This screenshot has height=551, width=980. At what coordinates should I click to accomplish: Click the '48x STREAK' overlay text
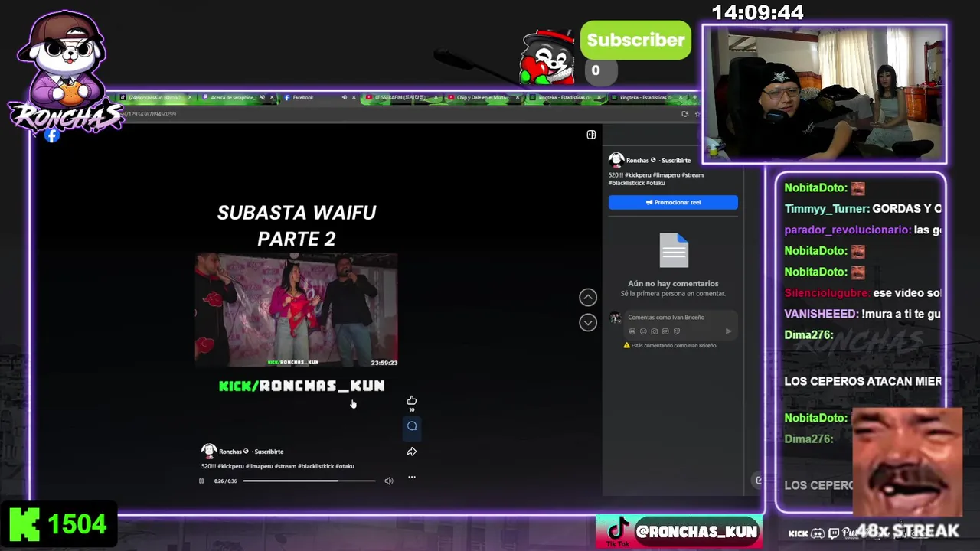pyautogui.click(x=907, y=530)
